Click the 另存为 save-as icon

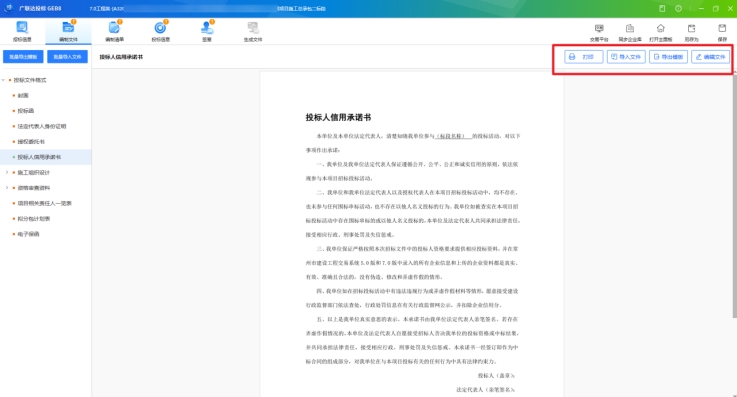click(691, 32)
